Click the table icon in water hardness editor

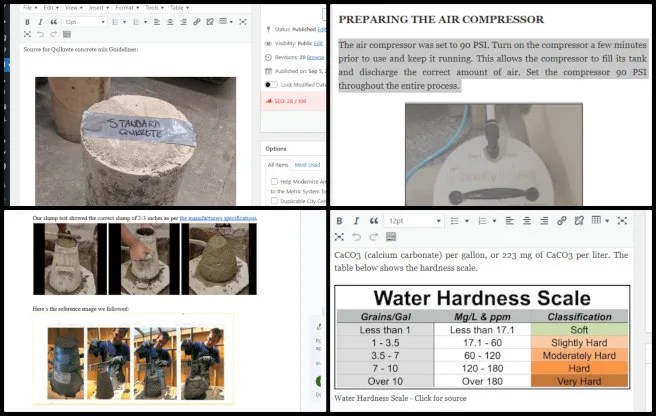click(596, 220)
